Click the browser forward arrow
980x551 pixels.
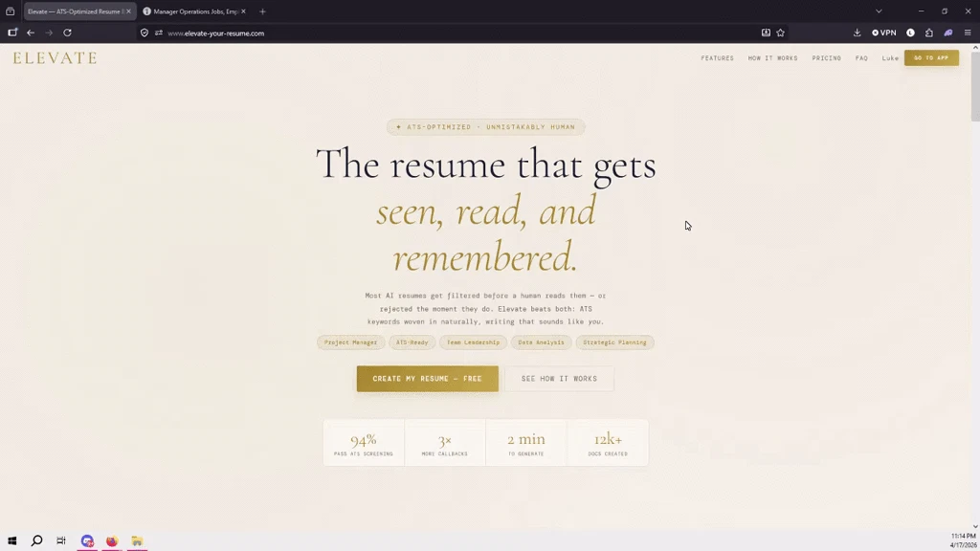(x=49, y=33)
